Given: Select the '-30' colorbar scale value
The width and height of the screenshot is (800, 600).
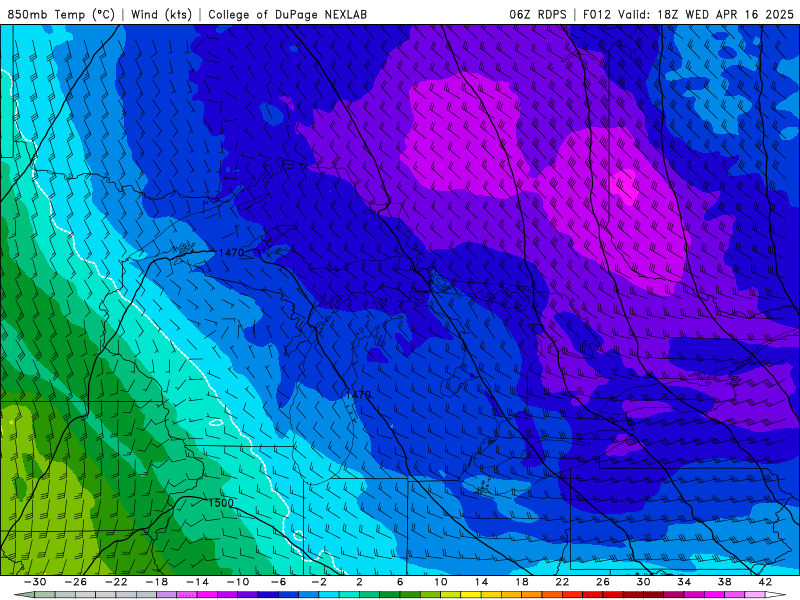Looking at the screenshot, I should [x=35, y=582].
